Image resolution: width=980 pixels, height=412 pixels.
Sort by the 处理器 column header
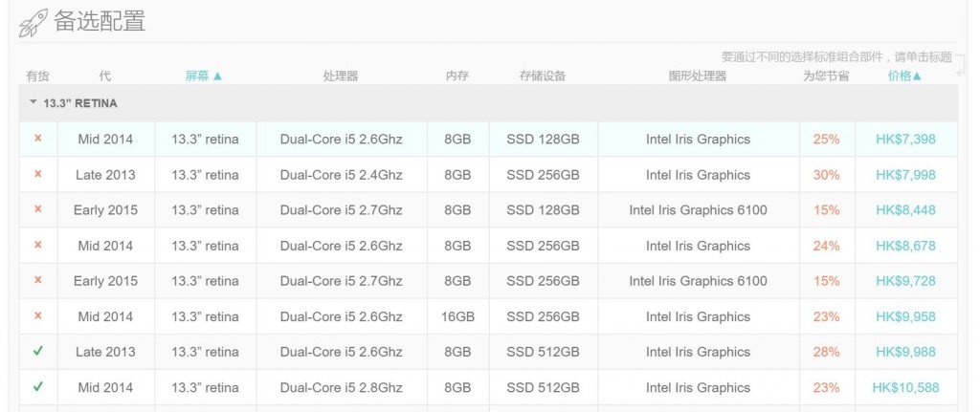(341, 76)
